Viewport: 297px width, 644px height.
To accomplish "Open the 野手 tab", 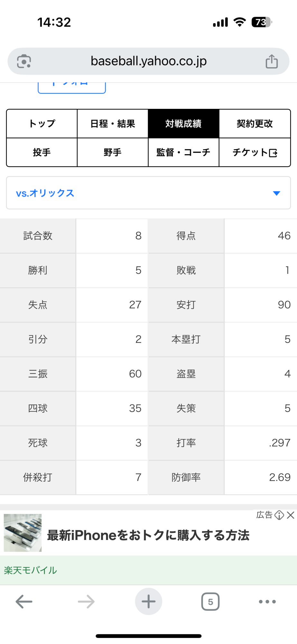I will [x=113, y=152].
